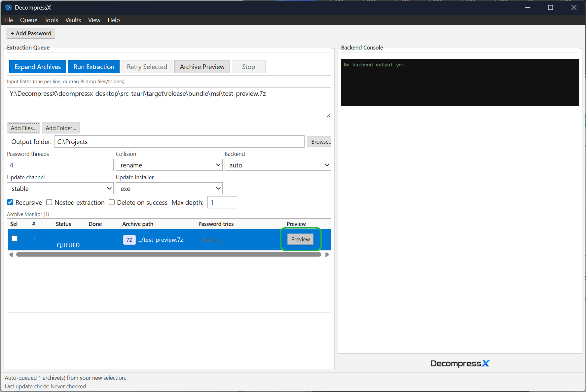
Task: Open the Queue menu
Action: click(29, 20)
